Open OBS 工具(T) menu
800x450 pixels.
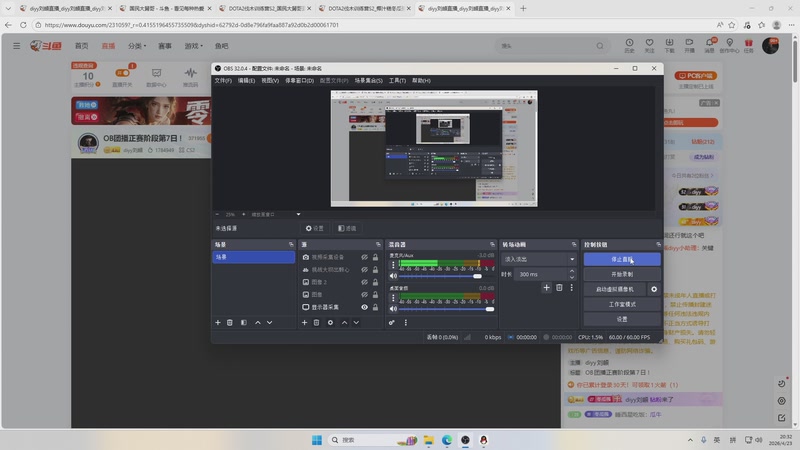pos(397,81)
